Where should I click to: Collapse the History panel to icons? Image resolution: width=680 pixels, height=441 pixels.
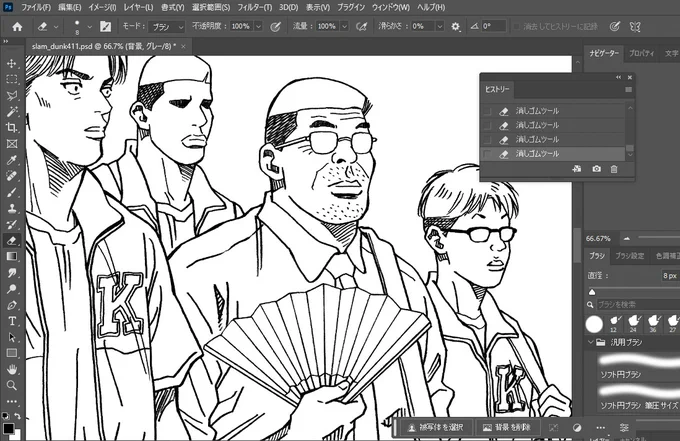[x=618, y=77]
